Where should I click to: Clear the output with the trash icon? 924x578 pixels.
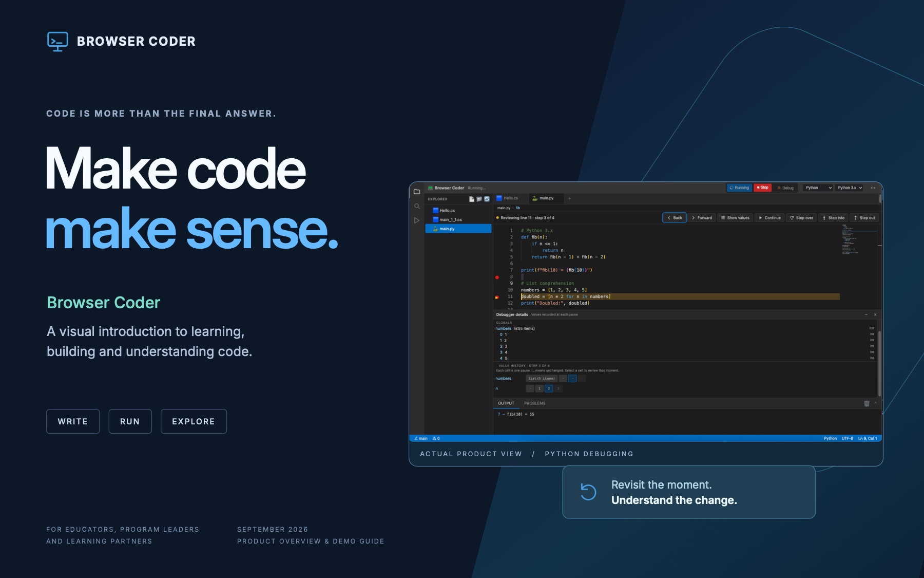pyautogui.click(x=867, y=403)
